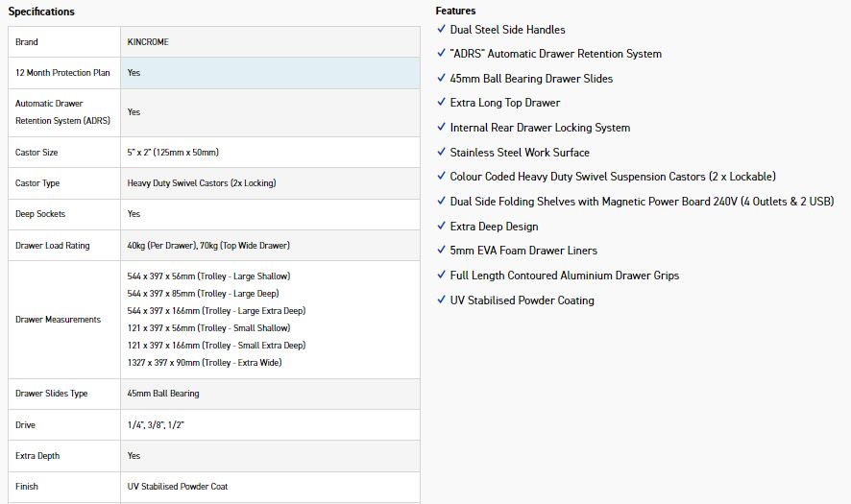
Task: Click the tick beside UV Stabilised Powder Coating
Action: [441, 300]
